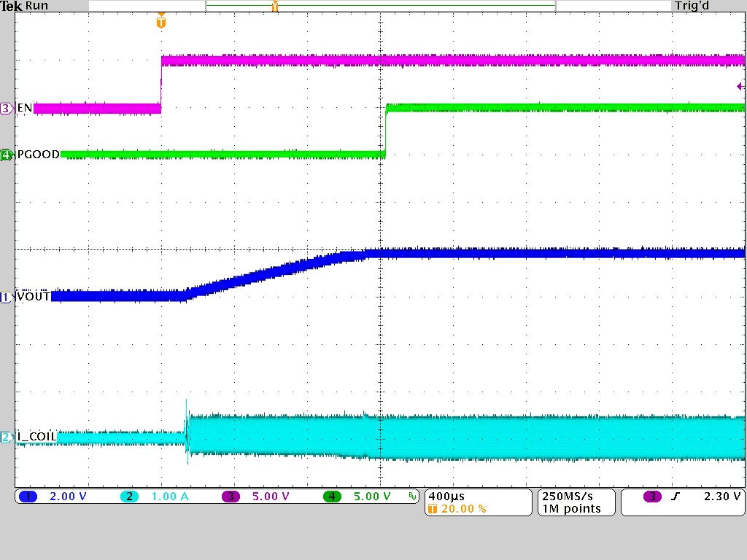
Task: Select the VOUT waveform label
Action: point(33,296)
